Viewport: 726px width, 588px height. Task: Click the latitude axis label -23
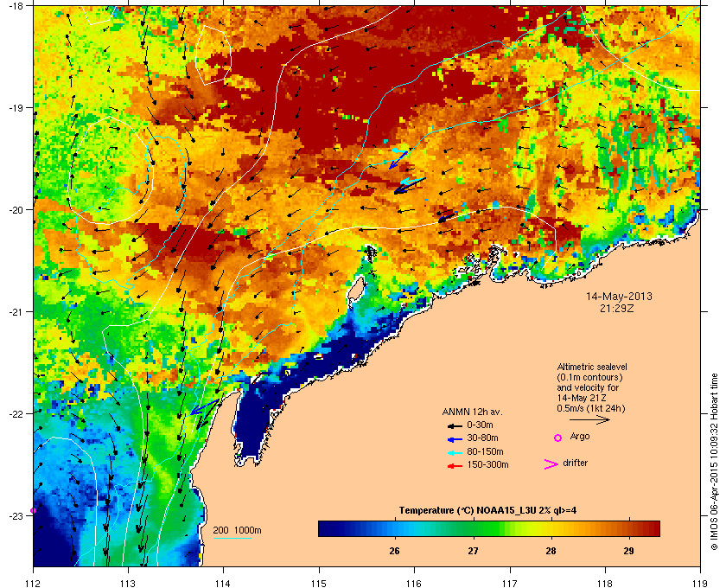point(16,515)
